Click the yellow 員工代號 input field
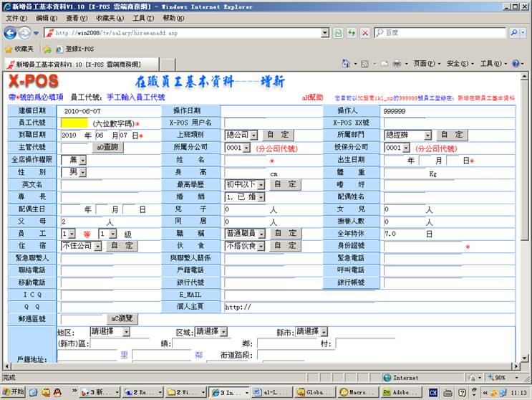 pyautogui.click(x=76, y=123)
